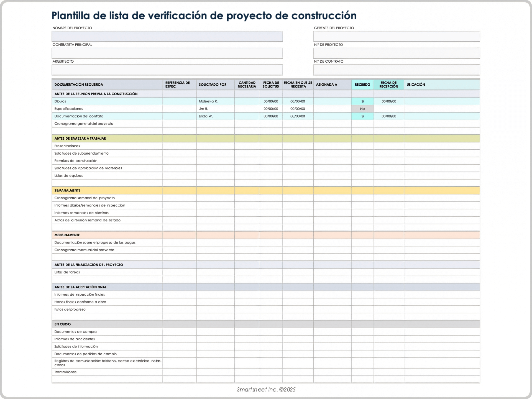
Task: Click the N.° DE CONTRATO field
Action: click(x=397, y=70)
